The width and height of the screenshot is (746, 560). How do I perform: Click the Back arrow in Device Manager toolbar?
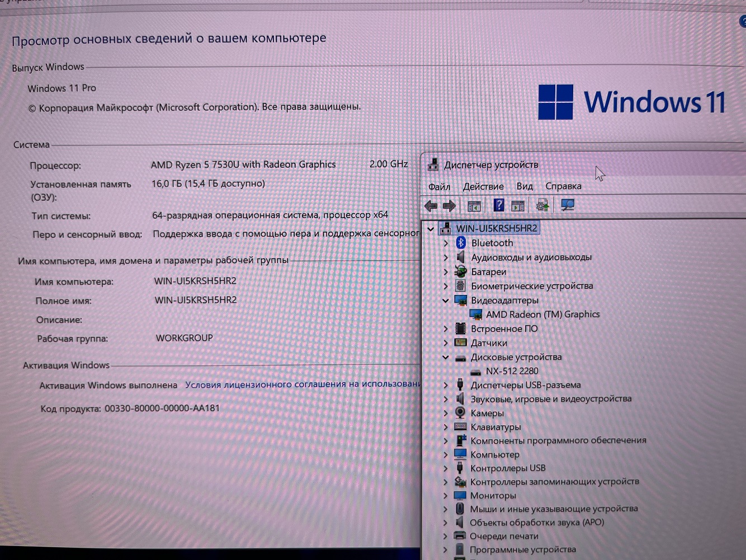point(431,206)
